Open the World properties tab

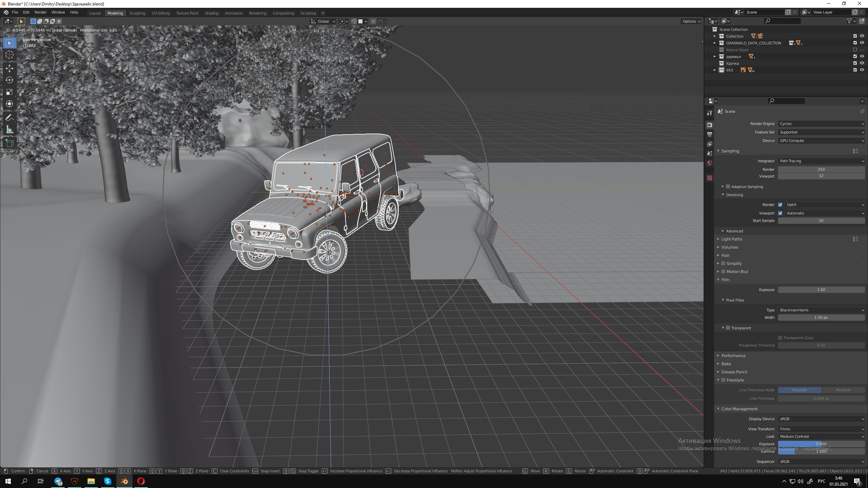[x=709, y=163]
